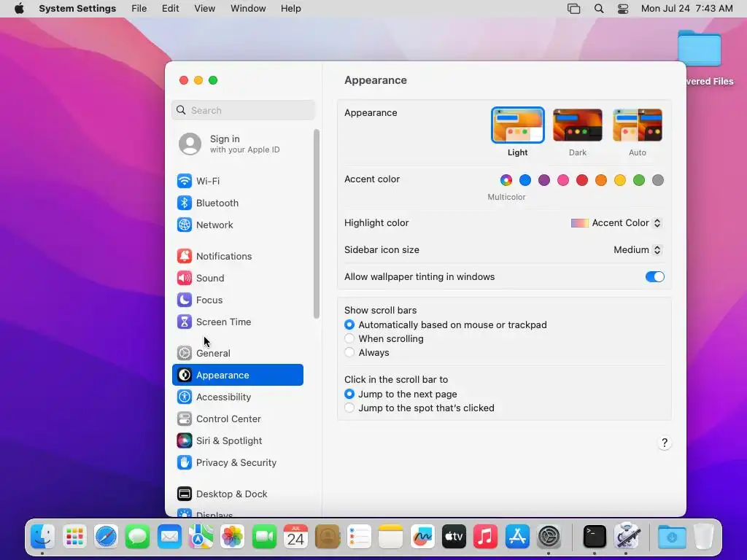Screen dimensions: 747x560
Task: Pick green accent color
Action: (639, 180)
